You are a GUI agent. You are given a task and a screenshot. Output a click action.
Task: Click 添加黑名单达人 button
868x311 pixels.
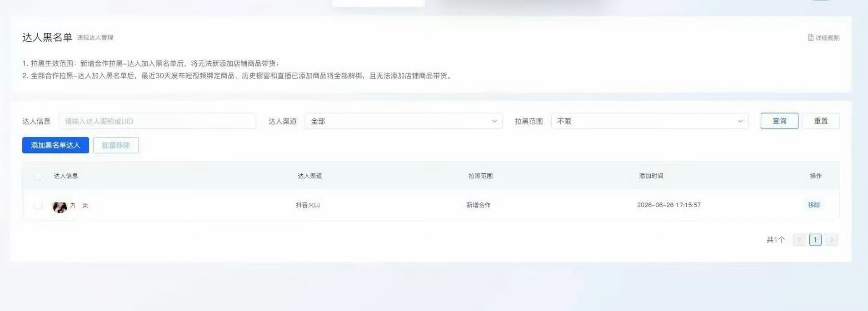click(x=55, y=145)
